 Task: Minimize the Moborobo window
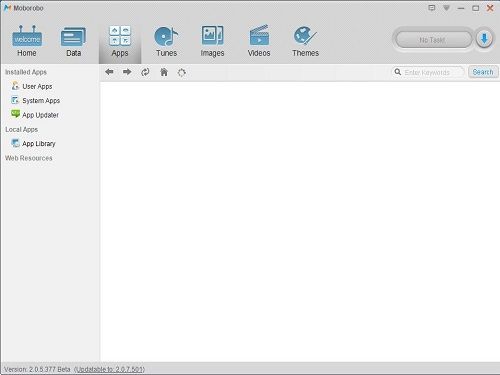[x=461, y=8]
